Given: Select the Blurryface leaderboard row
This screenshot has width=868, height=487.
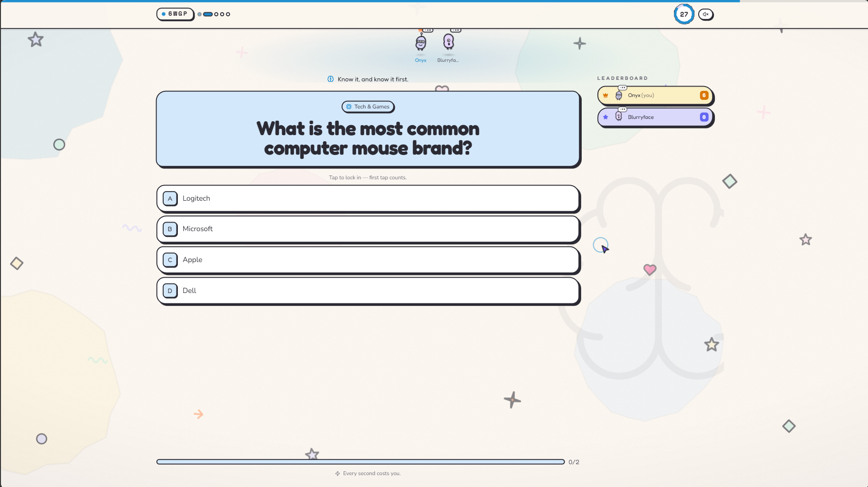Looking at the screenshot, I should tap(655, 117).
